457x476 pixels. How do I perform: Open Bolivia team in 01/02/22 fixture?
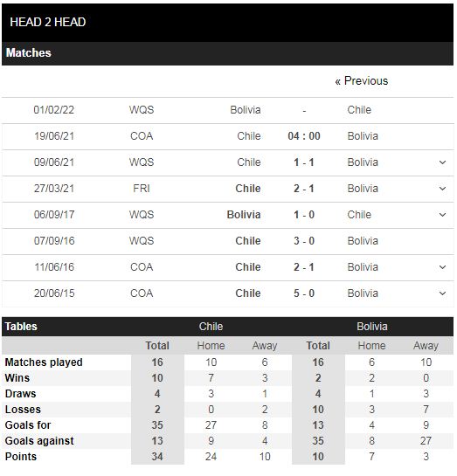point(246,109)
